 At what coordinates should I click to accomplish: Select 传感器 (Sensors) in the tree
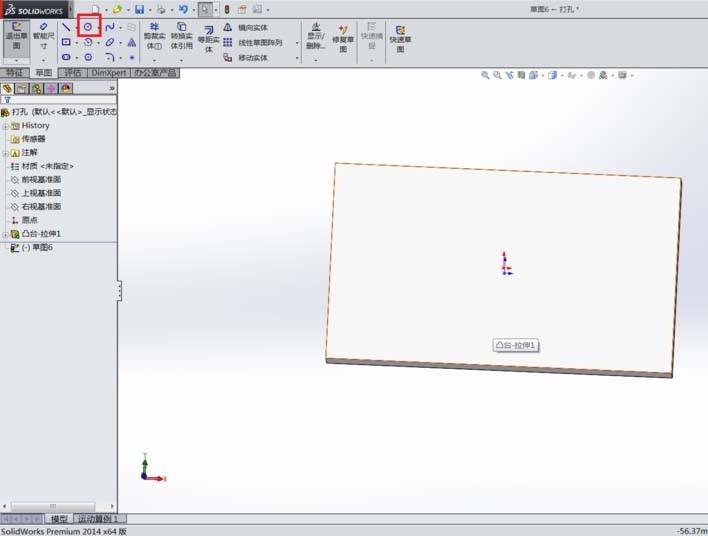(28, 139)
